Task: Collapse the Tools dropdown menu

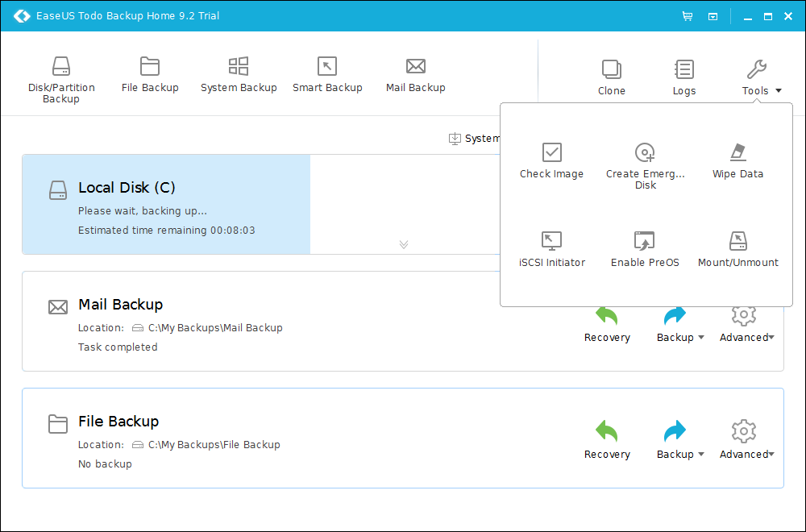Action: pyautogui.click(x=762, y=77)
